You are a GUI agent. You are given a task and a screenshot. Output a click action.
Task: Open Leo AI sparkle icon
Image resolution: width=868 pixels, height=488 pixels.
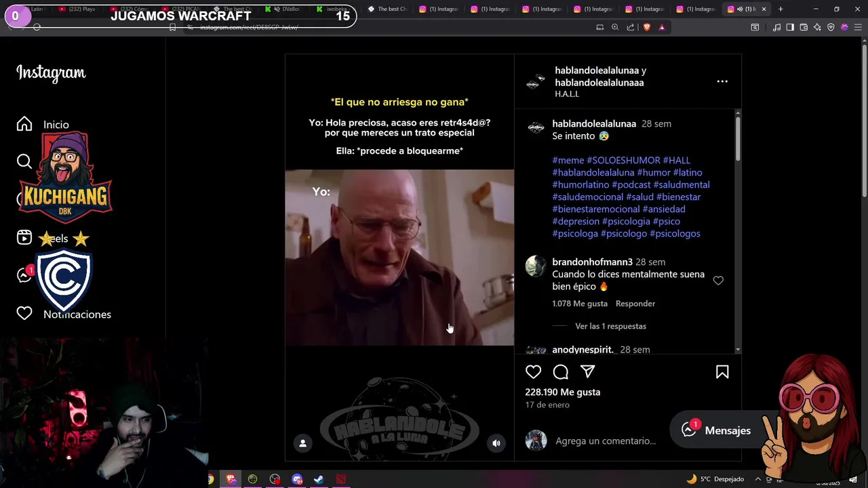click(x=817, y=27)
